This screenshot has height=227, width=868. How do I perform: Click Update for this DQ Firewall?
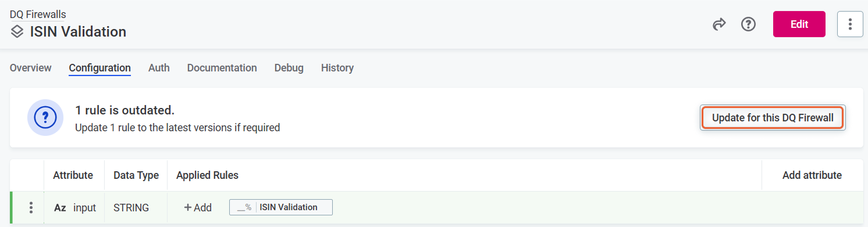(773, 118)
